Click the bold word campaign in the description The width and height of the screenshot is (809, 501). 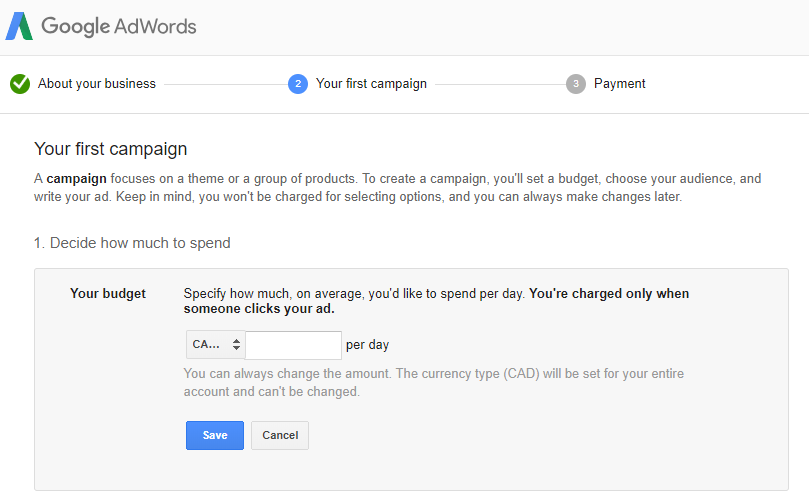pos(76,179)
